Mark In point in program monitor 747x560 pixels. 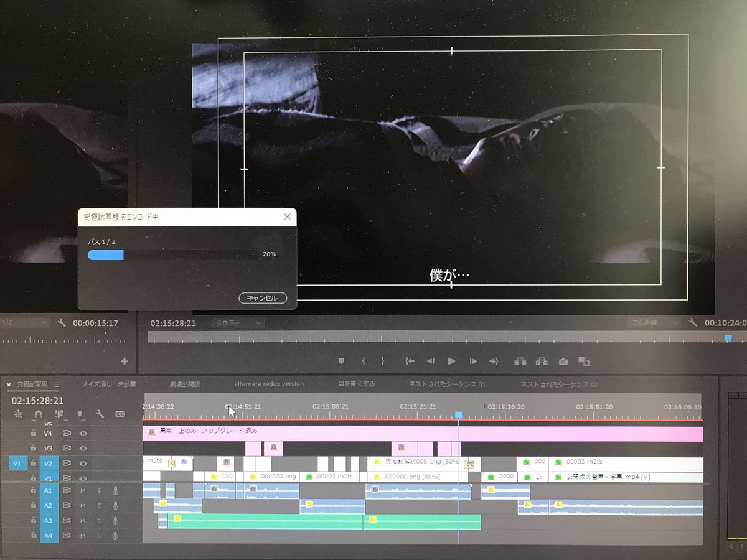(363, 361)
